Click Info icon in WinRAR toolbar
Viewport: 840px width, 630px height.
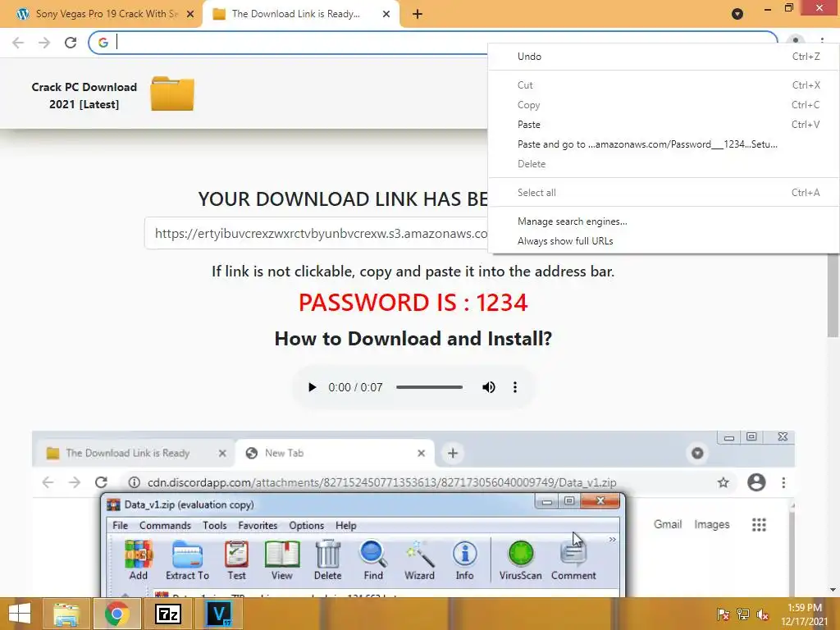464,560
